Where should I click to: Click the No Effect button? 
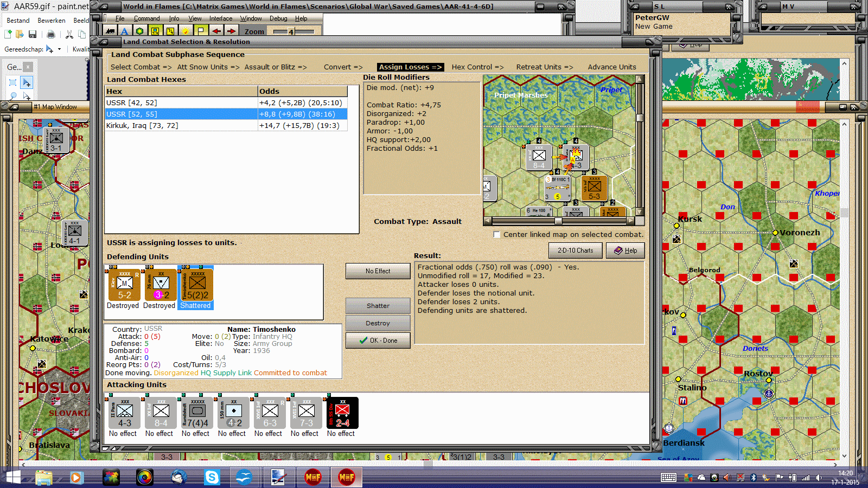[x=378, y=271]
